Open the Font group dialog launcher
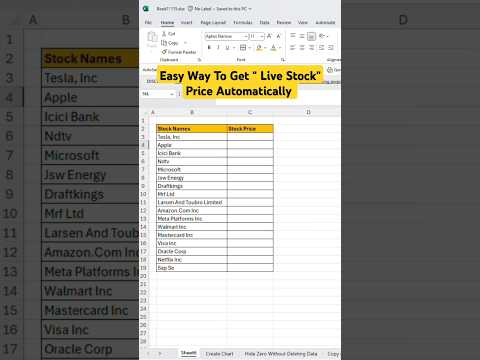 [x=283, y=60]
